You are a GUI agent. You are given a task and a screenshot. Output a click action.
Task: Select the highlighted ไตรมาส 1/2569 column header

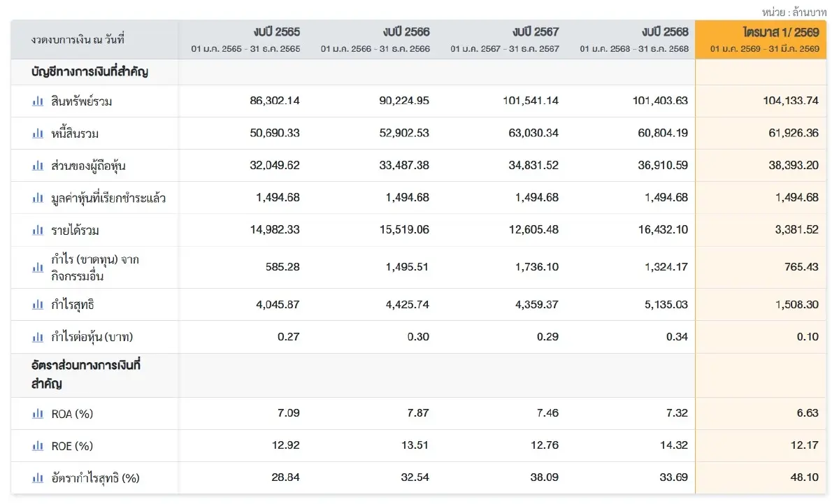pos(761,39)
